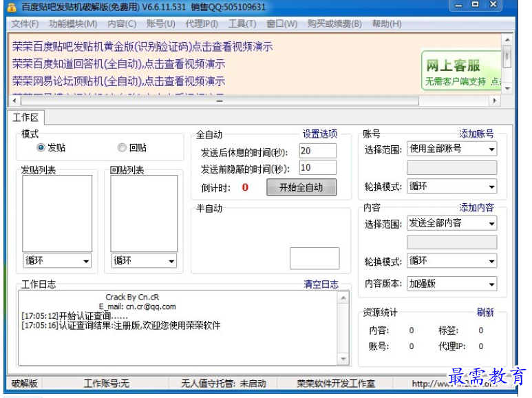The image size is (532, 398).
Task: Click the 清空日志 link
Action: point(321,284)
